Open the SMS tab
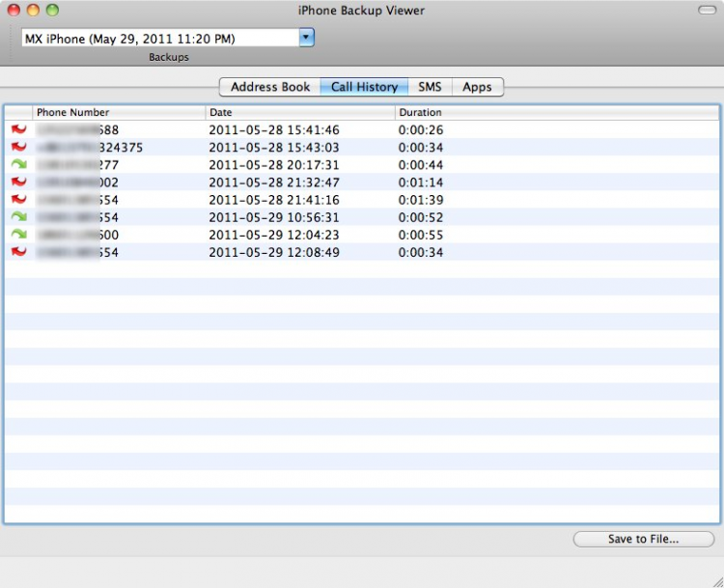The height and width of the screenshot is (588, 724). tap(430, 87)
